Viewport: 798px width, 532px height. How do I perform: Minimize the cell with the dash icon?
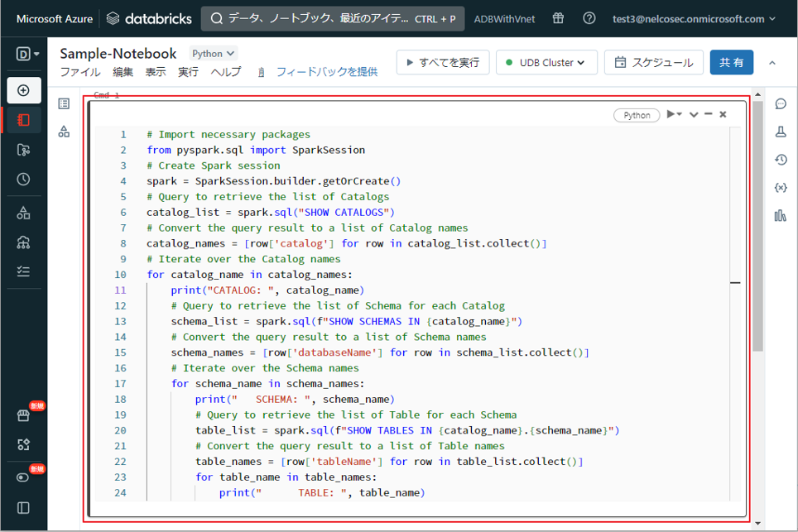coord(709,115)
